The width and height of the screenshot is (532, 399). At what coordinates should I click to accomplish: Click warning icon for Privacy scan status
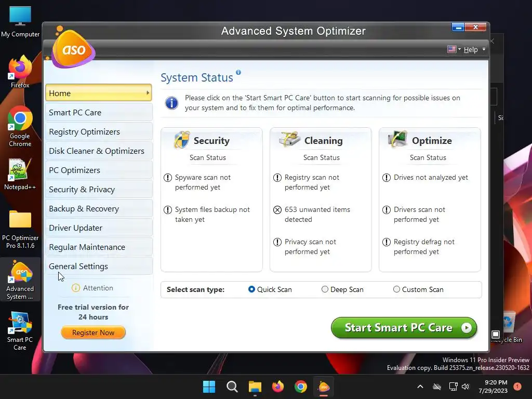coord(277,242)
